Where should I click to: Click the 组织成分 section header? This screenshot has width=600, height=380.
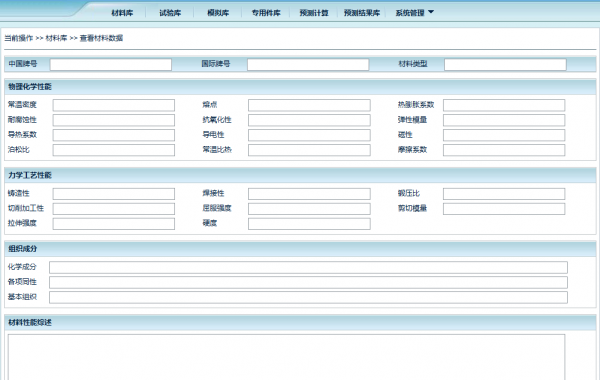click(300, 249)
